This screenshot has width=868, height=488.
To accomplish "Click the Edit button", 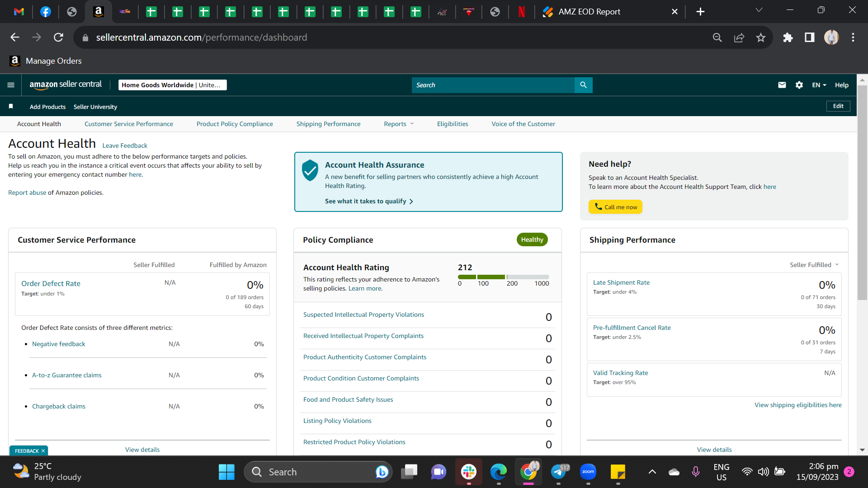I will [x=838, y=106].
